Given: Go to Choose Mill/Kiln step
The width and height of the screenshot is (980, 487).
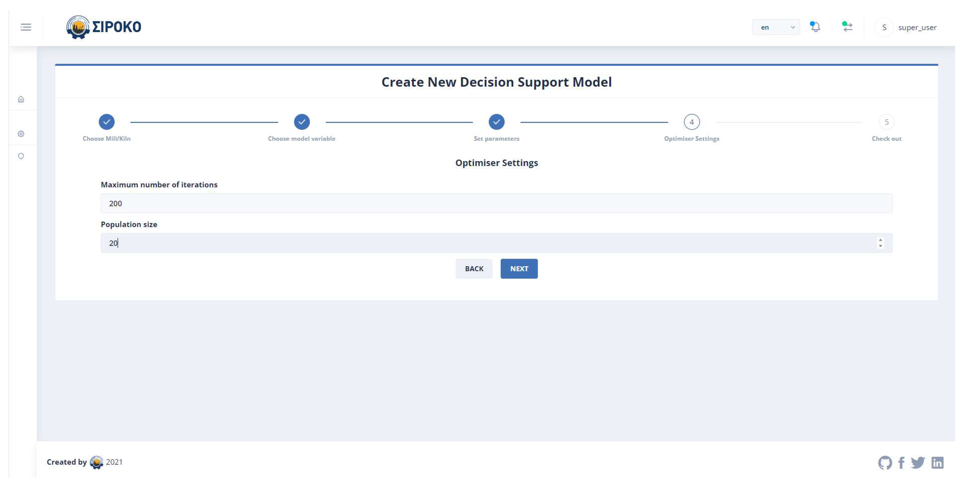Looking at the screenshot, I should [x=107, y=122].
